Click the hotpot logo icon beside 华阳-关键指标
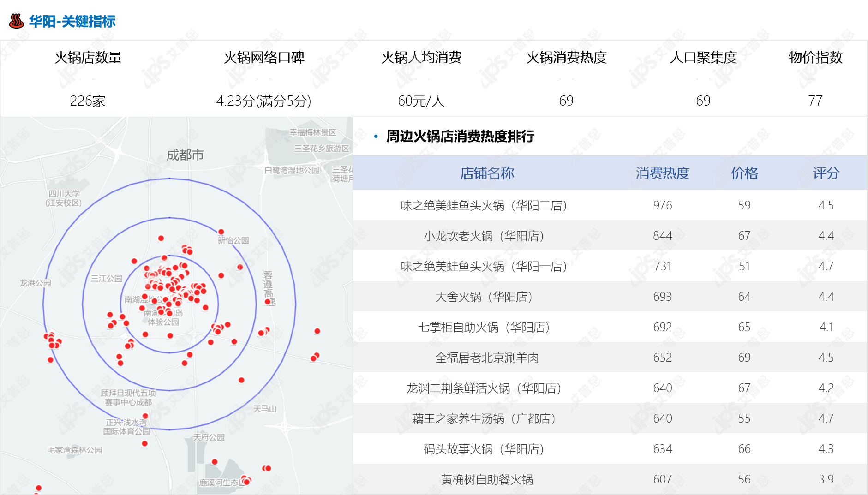 17,21
